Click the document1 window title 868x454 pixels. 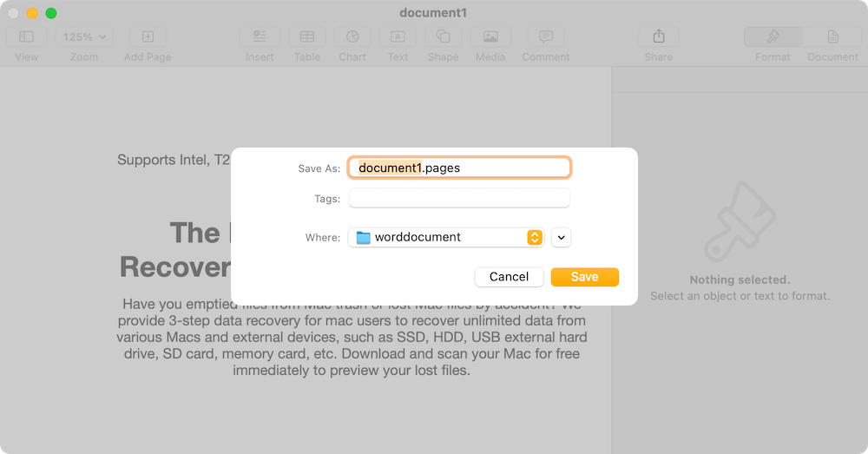pyautogui.click(x=433, y=13)
